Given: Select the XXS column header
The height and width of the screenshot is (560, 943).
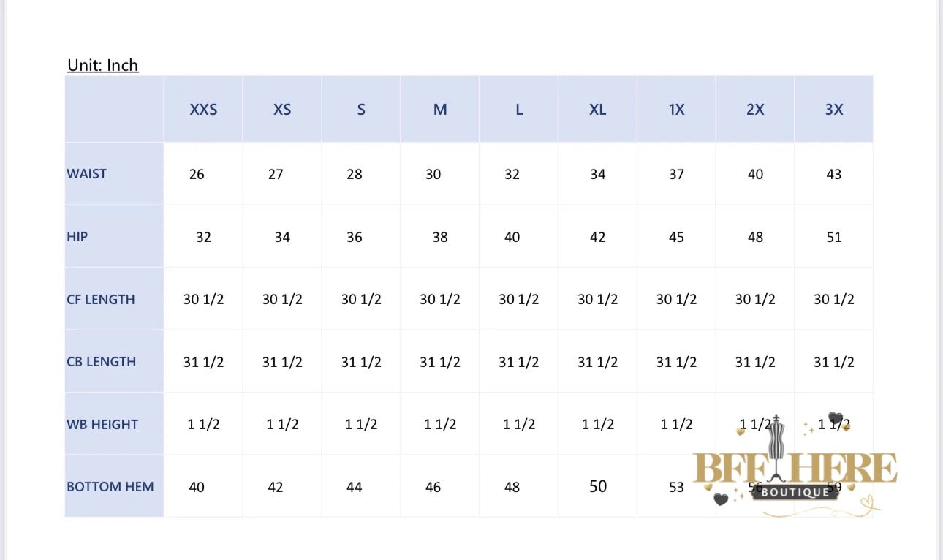Looking at the screenshot, I should coord(203,110).
